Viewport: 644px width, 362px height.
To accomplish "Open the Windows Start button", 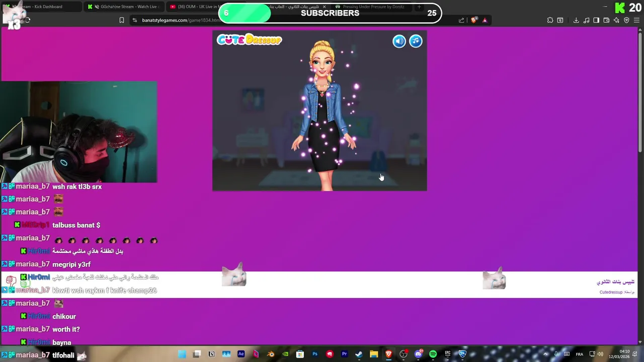I will (182, 354).
